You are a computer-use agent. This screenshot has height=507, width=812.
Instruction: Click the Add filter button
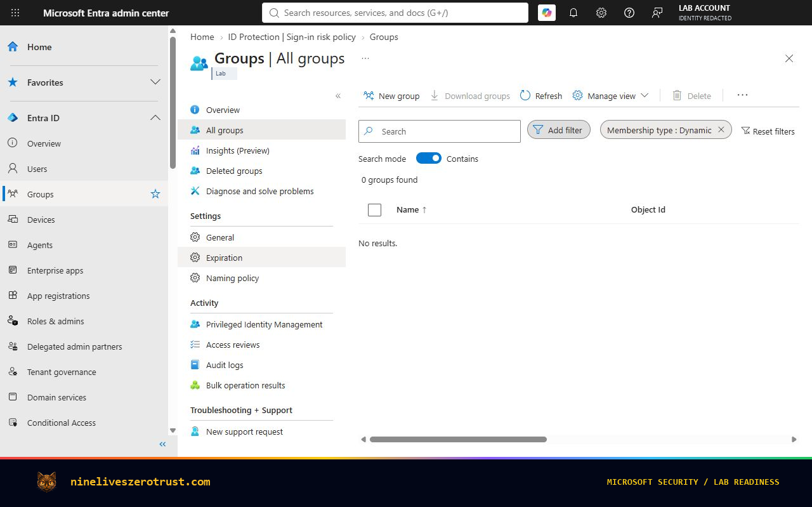coord(559,130)
